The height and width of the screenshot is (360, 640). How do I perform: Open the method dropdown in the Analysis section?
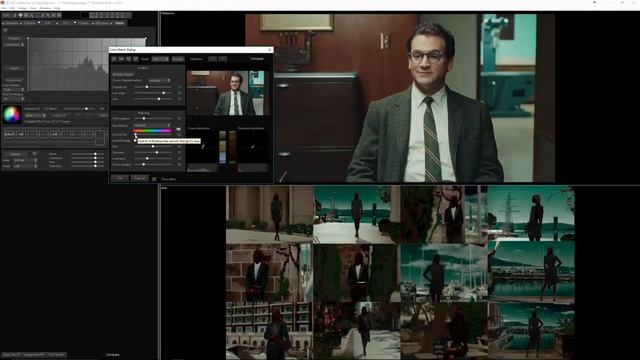[159, 80]
